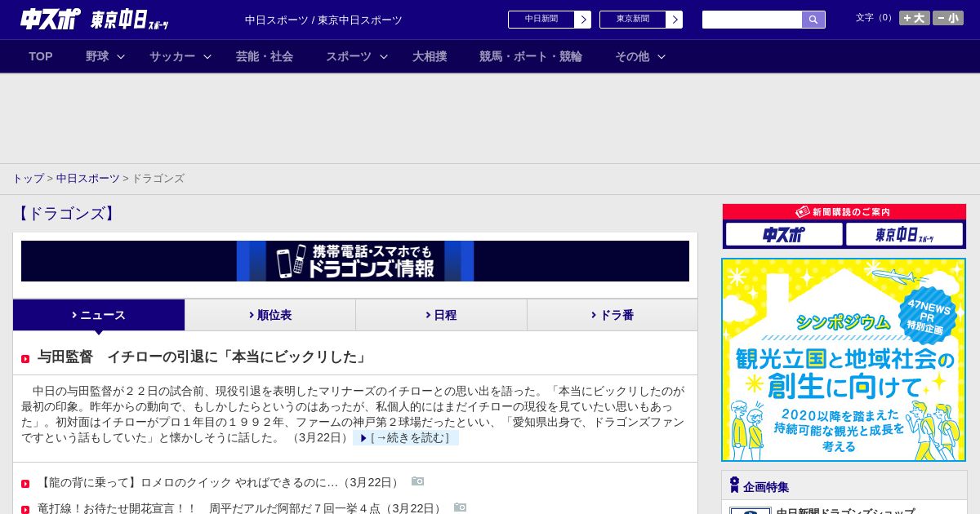Expand the サッカー navigation menu
980x514 pixels.
pyautogui.click(x=180, y=56)
